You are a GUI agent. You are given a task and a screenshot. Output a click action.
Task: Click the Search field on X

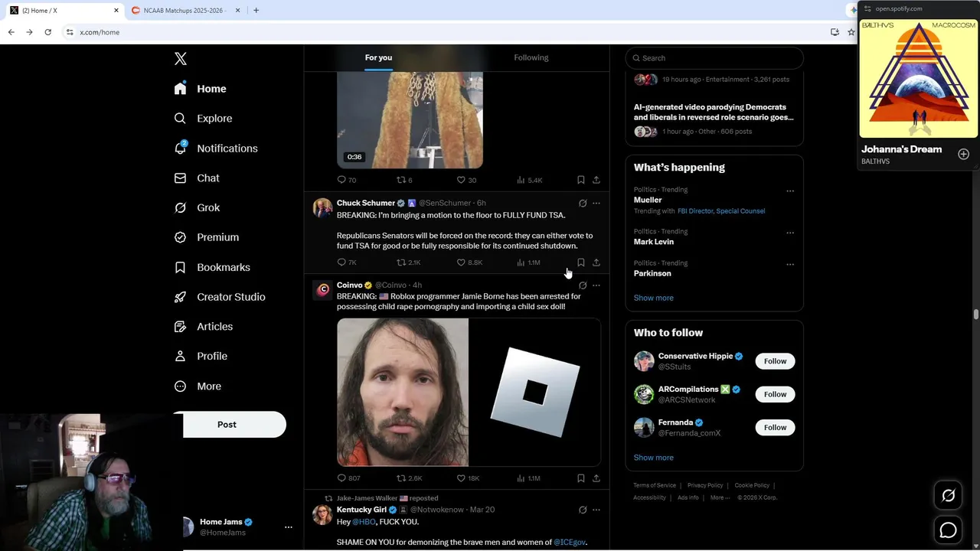714,58
